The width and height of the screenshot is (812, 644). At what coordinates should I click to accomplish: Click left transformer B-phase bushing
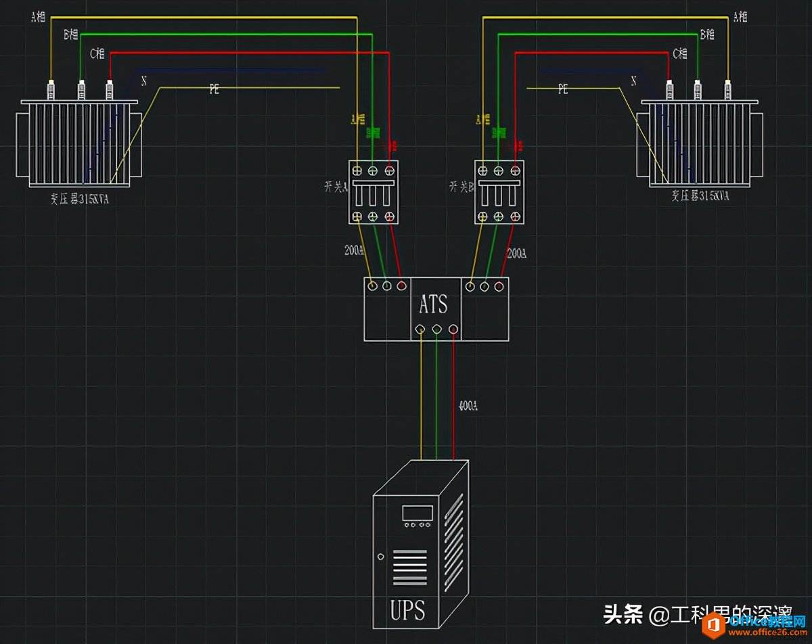pyautogui.click(x=81, y=90)
